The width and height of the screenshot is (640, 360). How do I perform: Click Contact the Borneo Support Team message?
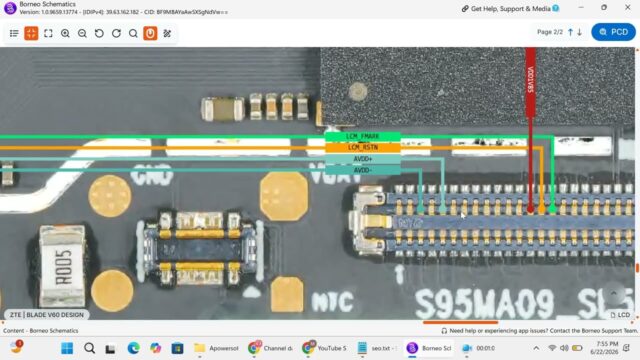coord(544,331)
